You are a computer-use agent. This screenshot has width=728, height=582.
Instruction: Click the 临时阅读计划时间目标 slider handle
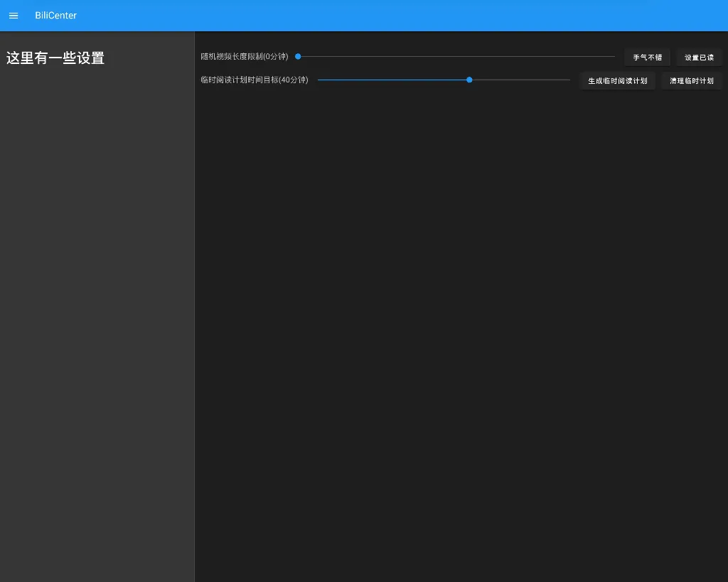click(469, 80)
